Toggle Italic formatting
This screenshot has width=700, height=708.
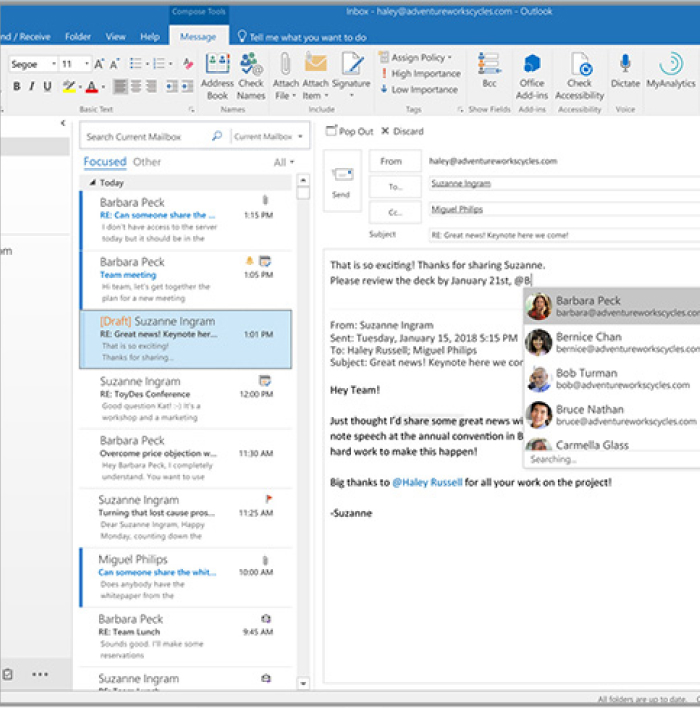click(32, 86)
